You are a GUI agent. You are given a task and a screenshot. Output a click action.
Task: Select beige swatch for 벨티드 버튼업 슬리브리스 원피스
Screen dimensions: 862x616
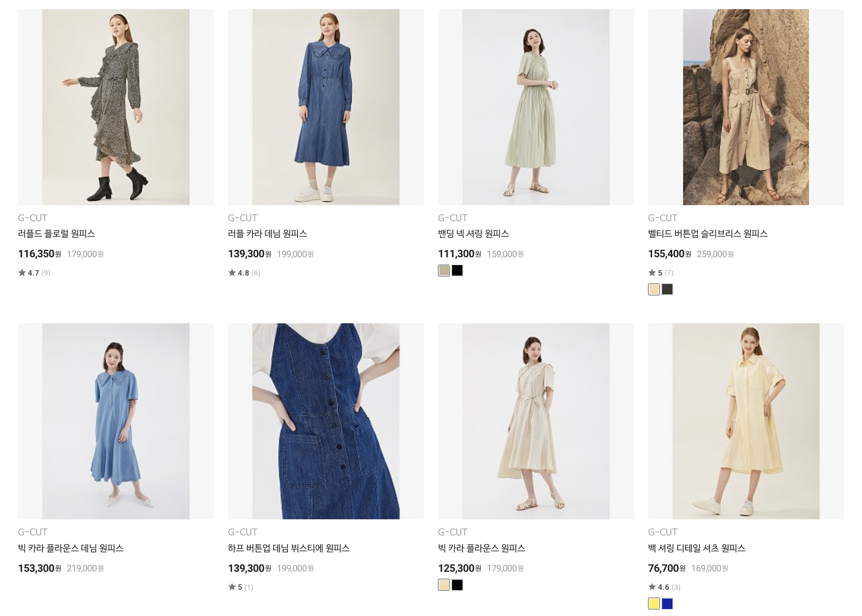[654, 290]
